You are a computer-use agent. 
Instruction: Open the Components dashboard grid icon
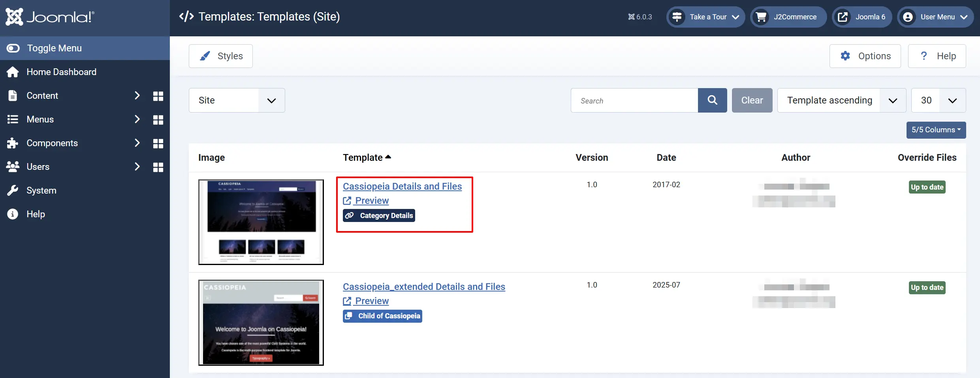(x=158, y=143)
